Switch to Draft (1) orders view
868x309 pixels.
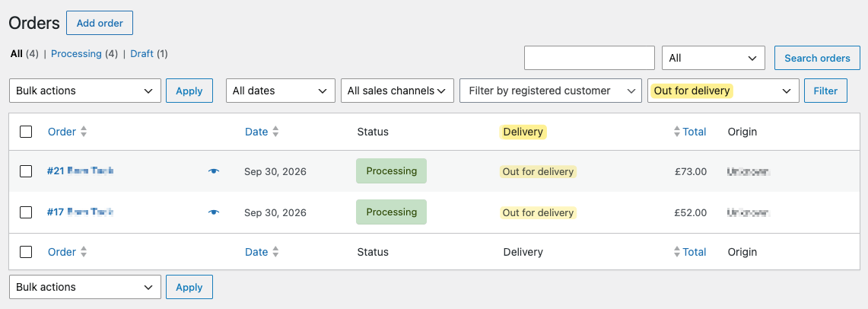point(149,54)
